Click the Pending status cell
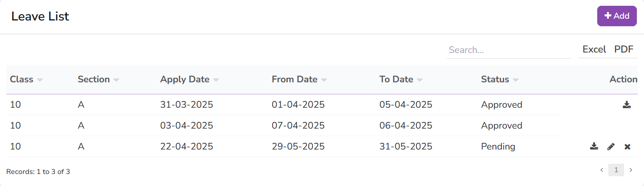This screenshot has width=644, height=186. (498, 146)
